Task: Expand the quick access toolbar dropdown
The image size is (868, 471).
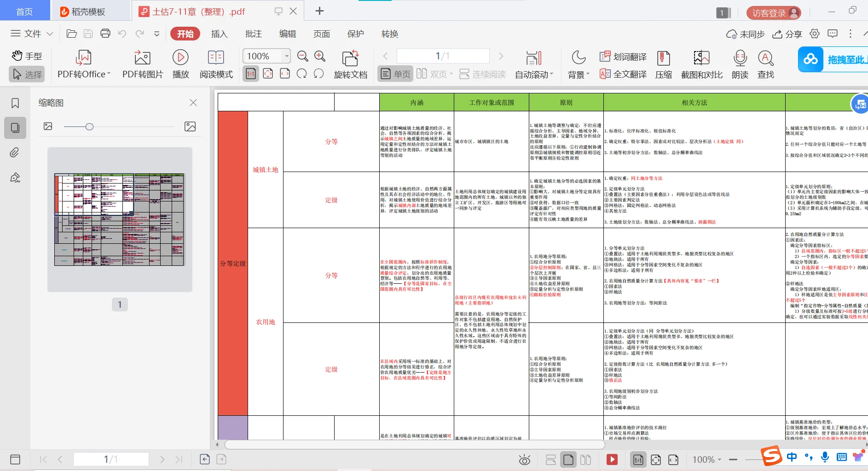Action: [x=157, y=34]
